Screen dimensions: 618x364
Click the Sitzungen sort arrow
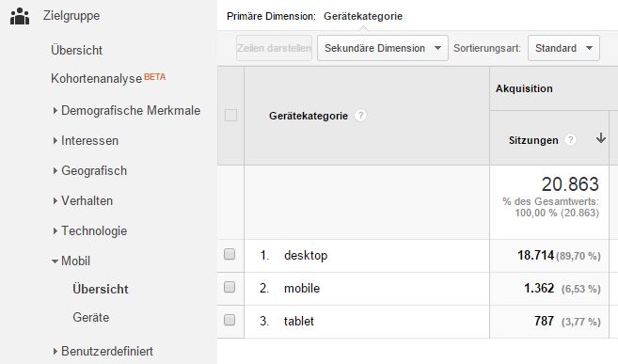coord(601,138)
